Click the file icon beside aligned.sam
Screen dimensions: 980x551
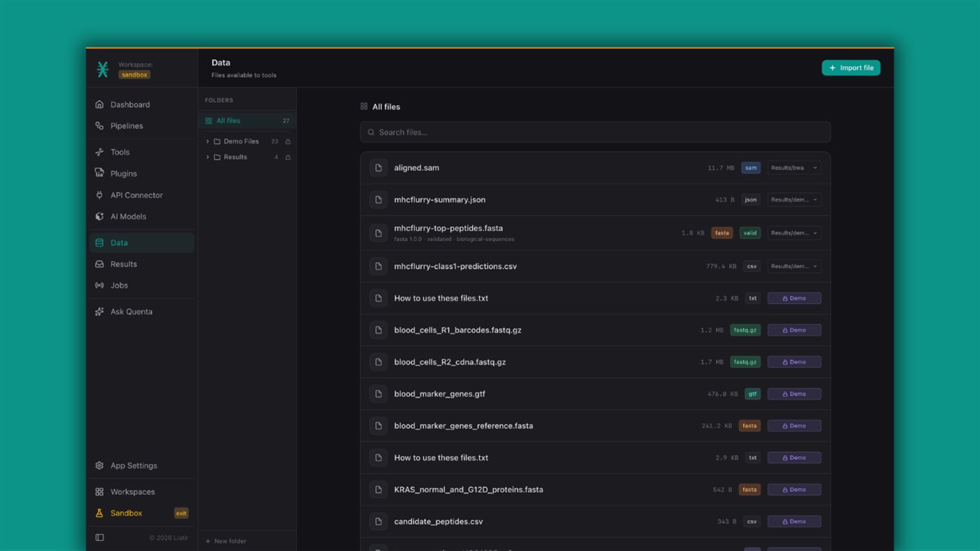(378, 168)
